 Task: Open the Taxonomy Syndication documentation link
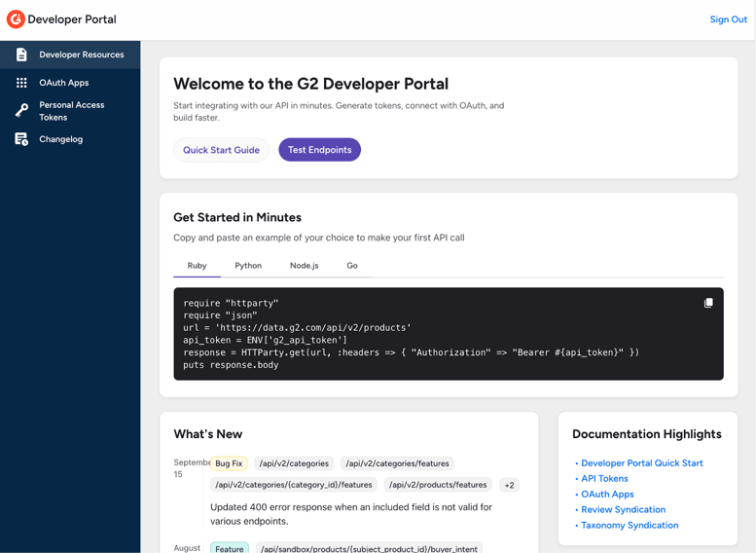630,526
